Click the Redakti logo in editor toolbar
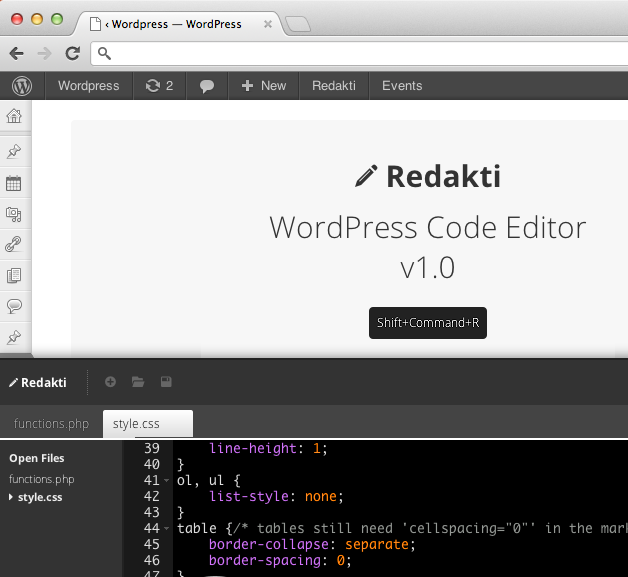This screenshot has width=628, height=577. (38, 383)
